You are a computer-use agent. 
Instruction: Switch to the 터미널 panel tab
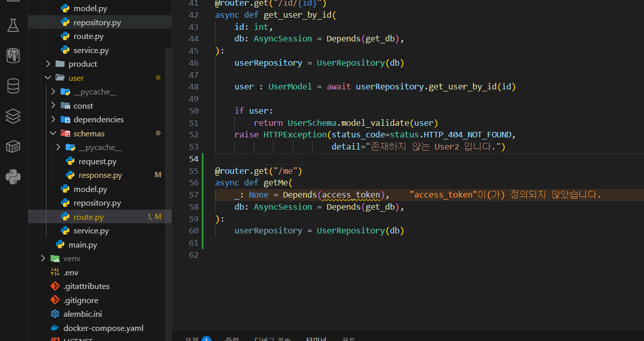click(x=316, y=338)
